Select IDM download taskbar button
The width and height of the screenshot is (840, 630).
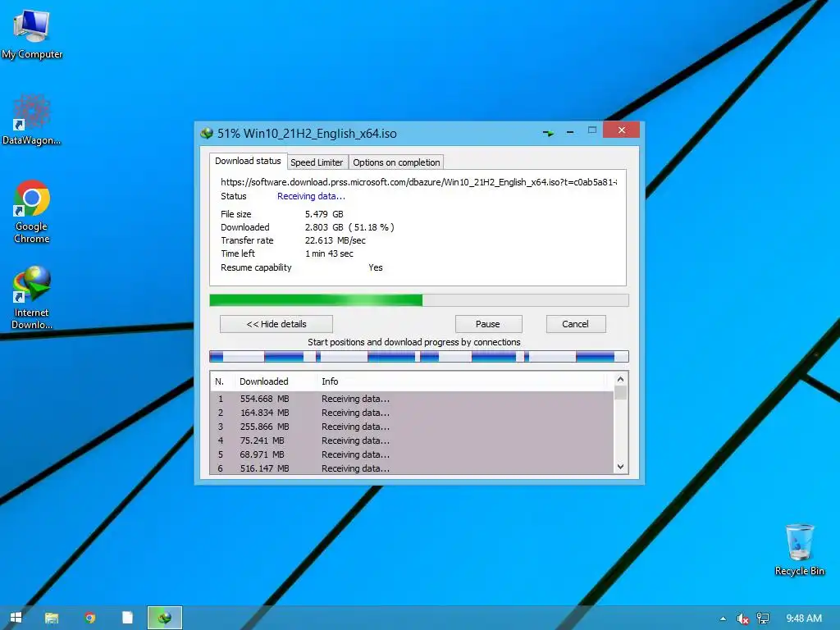(x=165, y=618)
